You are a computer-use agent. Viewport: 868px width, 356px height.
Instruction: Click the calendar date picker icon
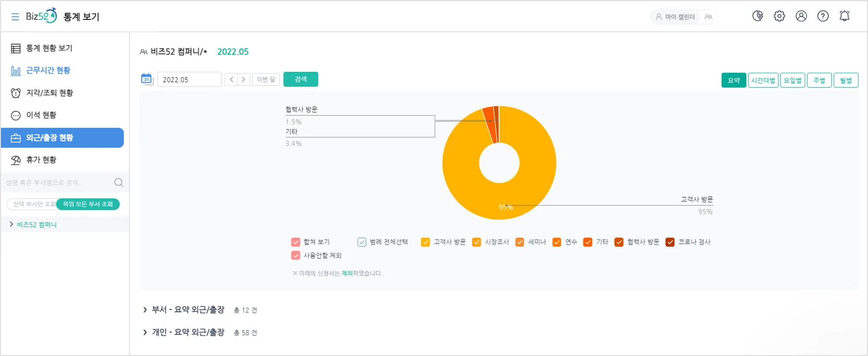147,79
